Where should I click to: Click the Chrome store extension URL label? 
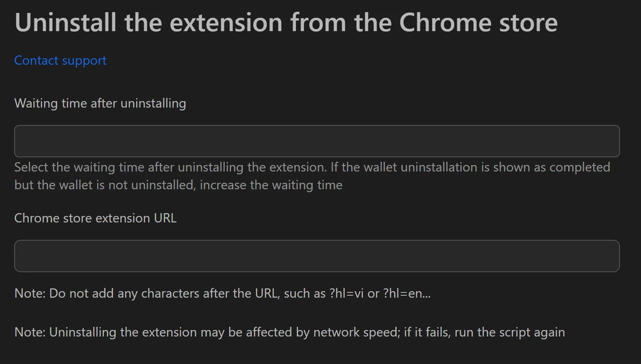[x=95, y=218]
